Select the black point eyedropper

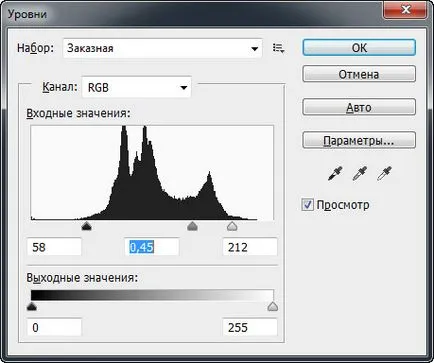[335, 173]
